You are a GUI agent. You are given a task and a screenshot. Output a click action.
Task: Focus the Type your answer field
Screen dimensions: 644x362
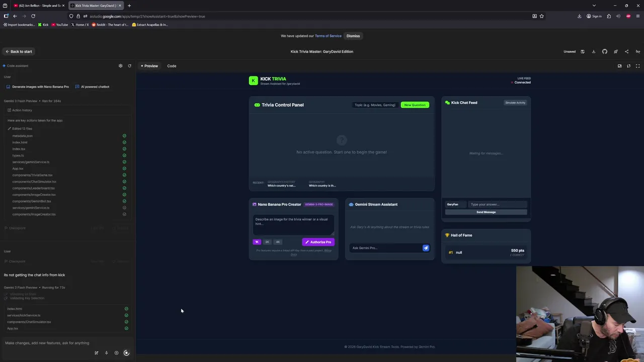click(498, 205)
